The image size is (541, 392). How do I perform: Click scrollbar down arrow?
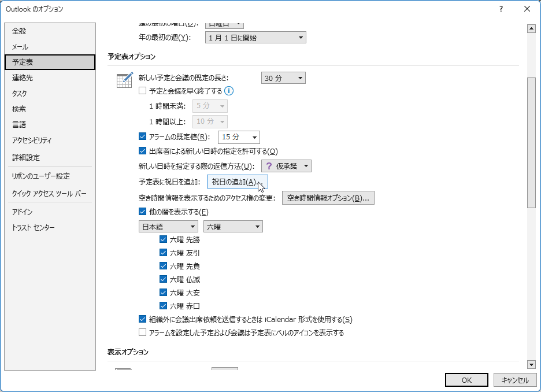point(531,364)
